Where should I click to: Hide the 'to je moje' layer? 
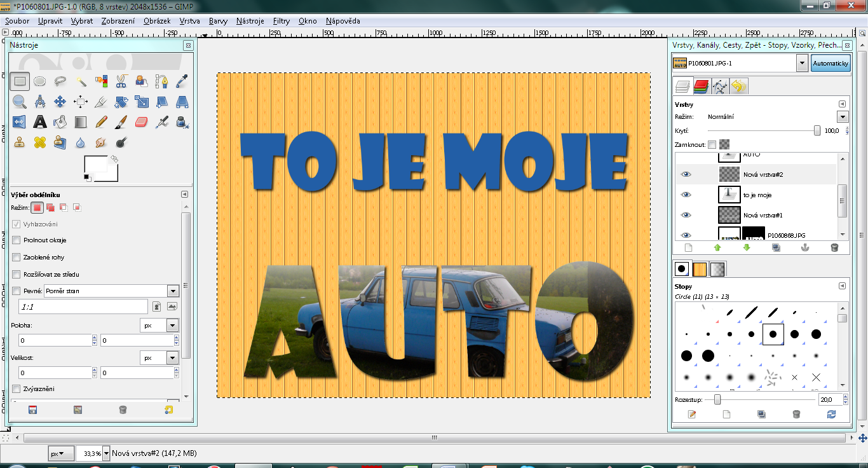coord(686,195)
